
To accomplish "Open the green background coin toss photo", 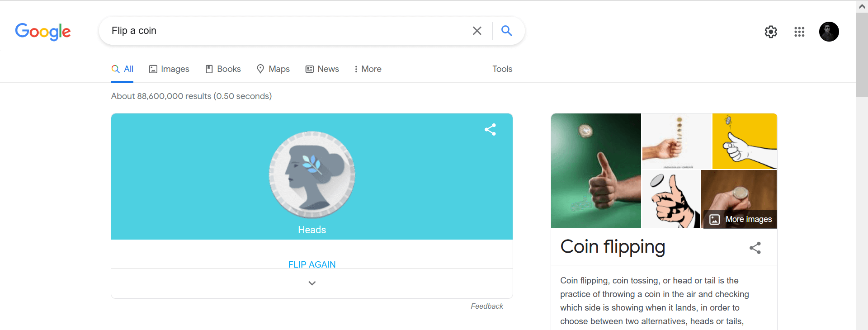I will pyautogui.click(x=596, y=170).
